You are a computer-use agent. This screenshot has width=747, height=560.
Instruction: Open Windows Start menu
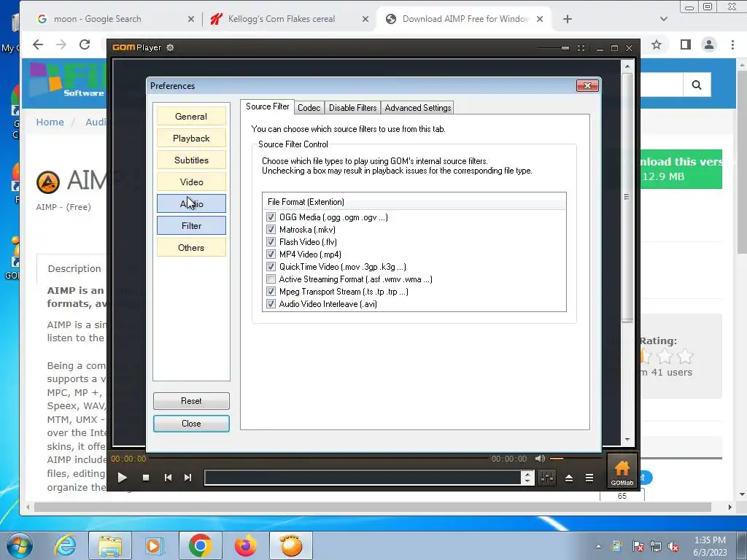click(20, 545)
